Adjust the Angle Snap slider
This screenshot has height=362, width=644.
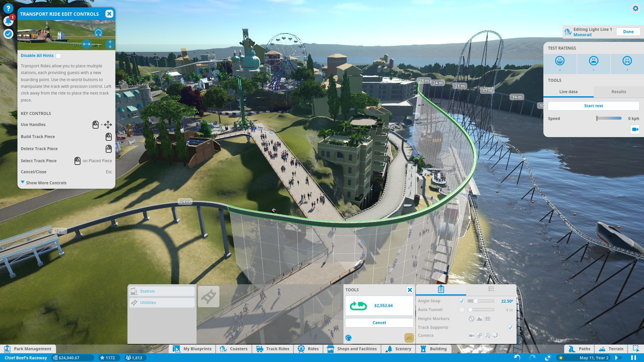[x=475, y=301]
